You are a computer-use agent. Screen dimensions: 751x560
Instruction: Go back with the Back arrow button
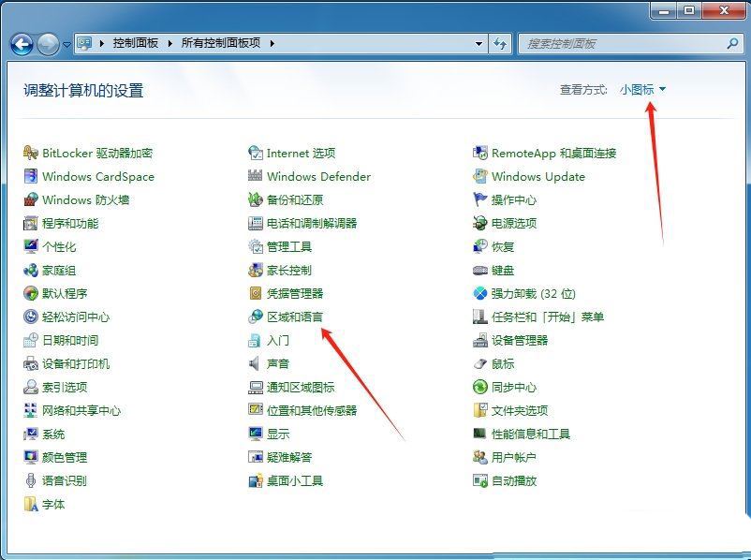click(x=22, y=45)
